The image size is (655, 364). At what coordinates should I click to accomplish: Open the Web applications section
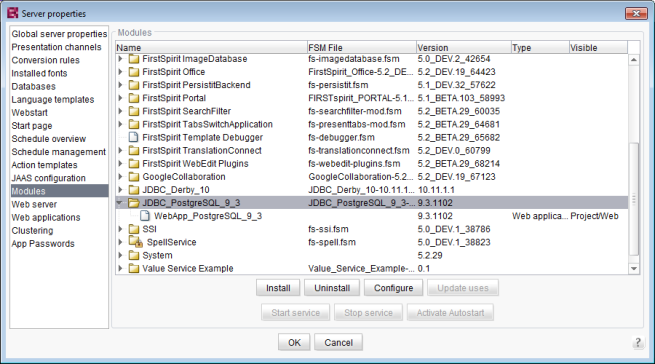point(46,218)
